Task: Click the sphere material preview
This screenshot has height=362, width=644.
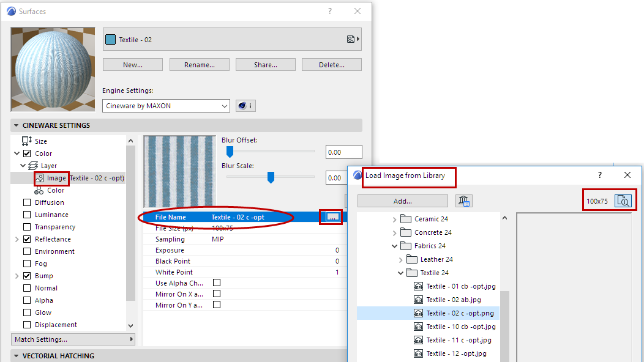Action: click(x=53, y=69)
